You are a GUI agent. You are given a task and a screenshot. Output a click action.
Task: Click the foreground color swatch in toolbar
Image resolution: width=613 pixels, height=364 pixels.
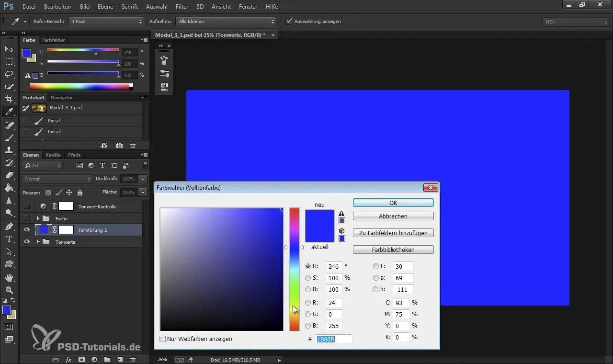(x=7, y=310)
